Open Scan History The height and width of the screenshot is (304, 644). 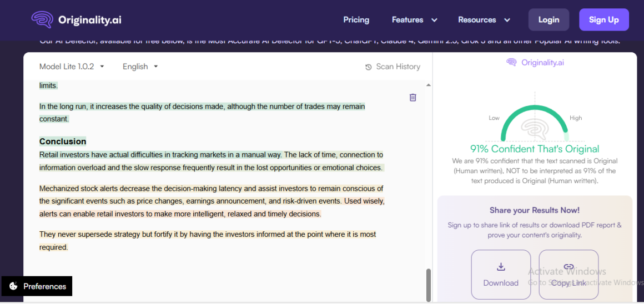398,67
